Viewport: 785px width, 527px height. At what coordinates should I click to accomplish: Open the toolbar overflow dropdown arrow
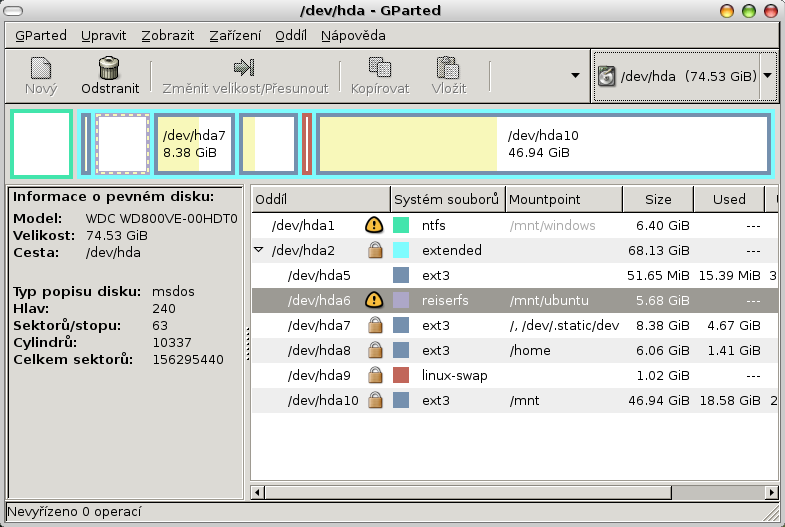(575, 76)
